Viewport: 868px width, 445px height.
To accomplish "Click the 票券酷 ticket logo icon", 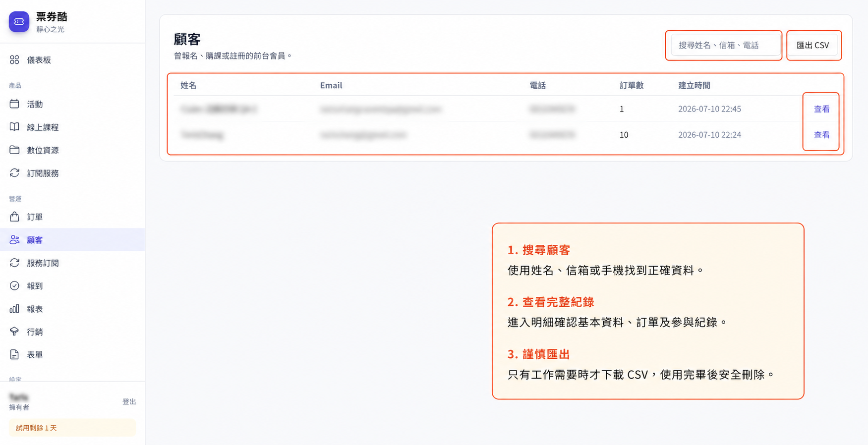I will pos(19,22).
